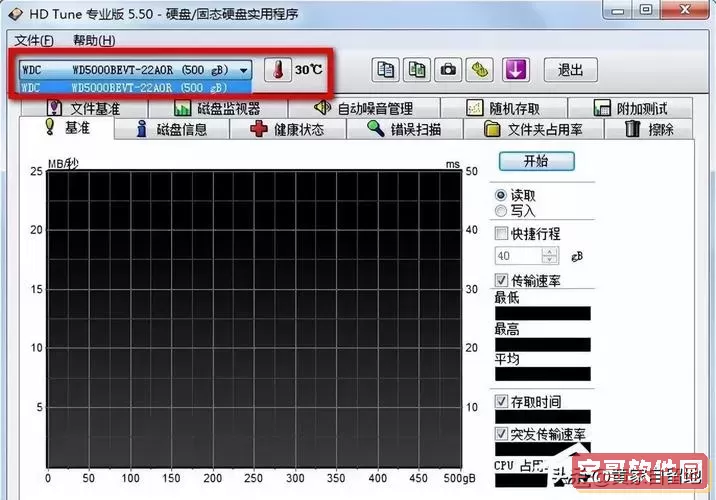Switch to the 健康状态 tab
Screen dimensions: 716x500
click(x=287, y=129)
